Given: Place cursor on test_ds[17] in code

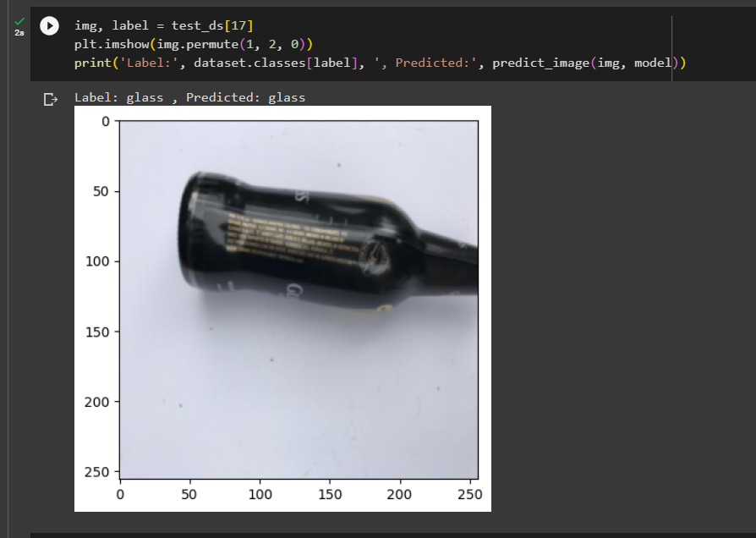Looking at the screenshot, I should 212,25.
